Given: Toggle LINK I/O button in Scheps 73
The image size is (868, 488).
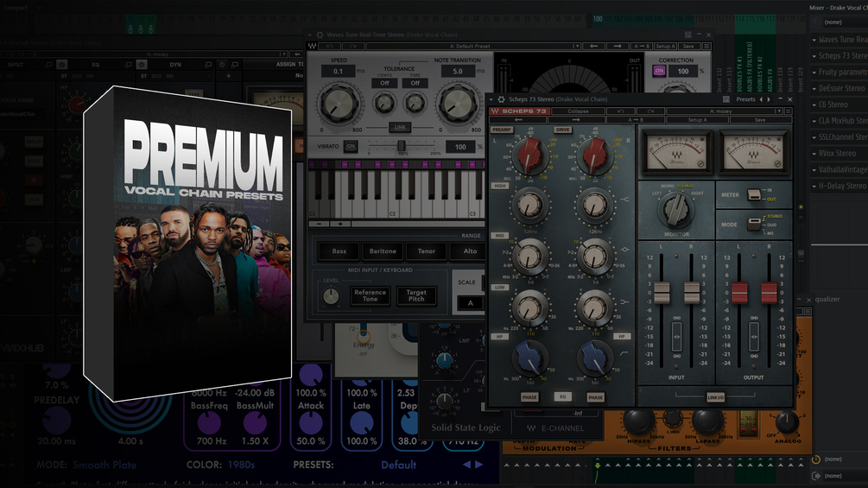Looking at the screenshot, I should [715, 397].
